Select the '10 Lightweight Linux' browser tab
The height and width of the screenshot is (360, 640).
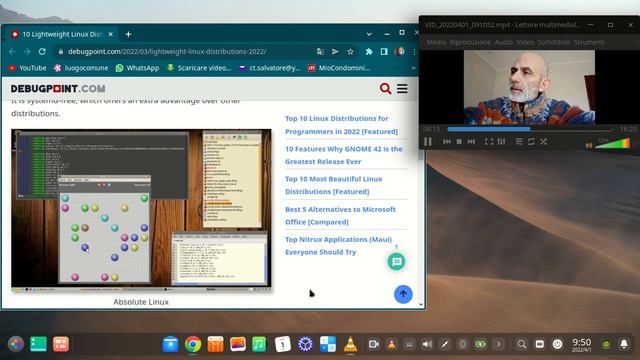click(61, 34)
